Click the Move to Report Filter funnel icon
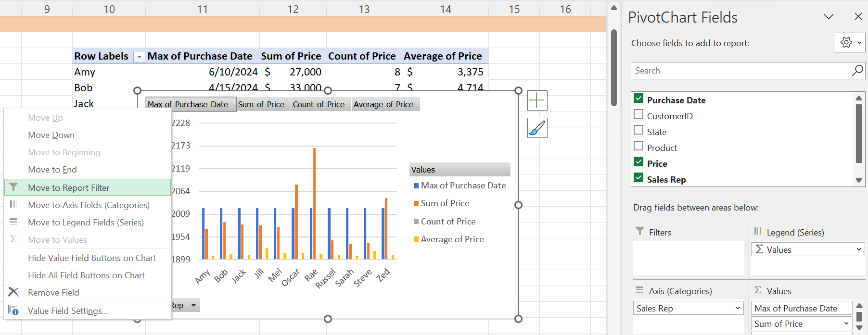The height and width of the screenshot is (335, 868). coord(13,187)
